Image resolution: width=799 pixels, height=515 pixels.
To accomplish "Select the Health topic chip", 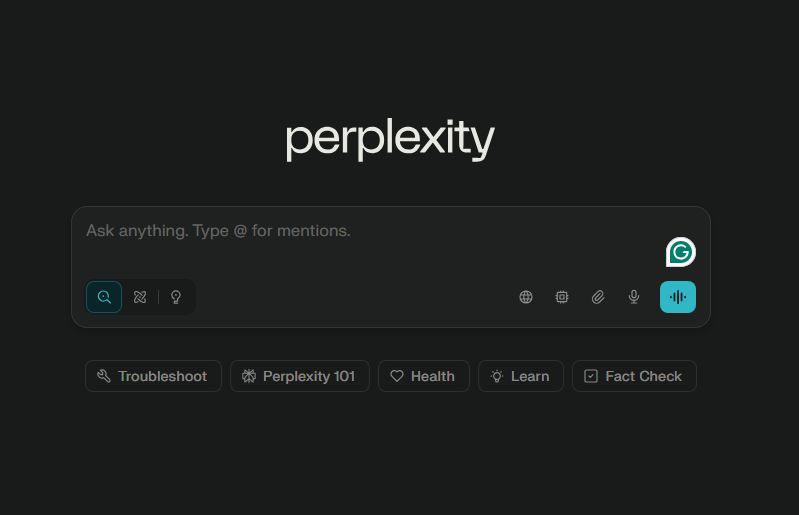I will [x=424, y=376].
